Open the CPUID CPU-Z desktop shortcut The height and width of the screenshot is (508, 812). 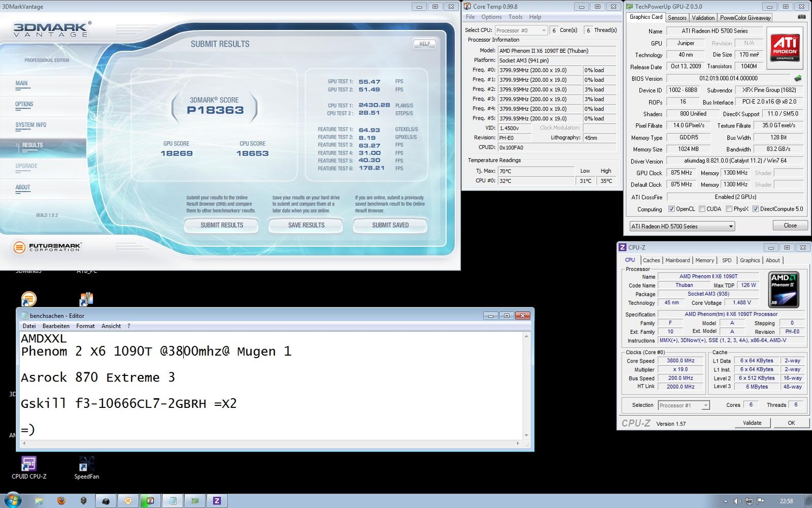[x=29, y=467]
